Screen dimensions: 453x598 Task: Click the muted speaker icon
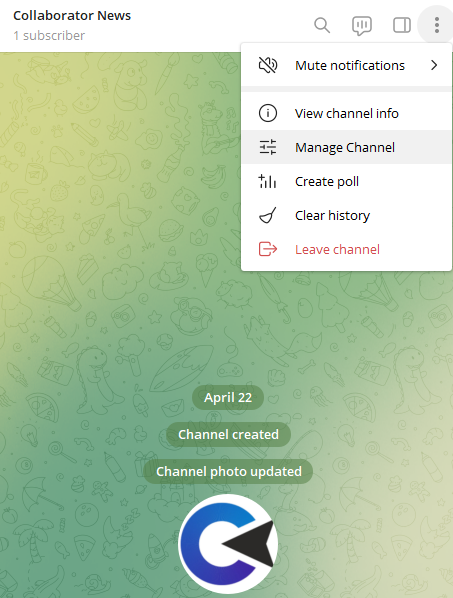click(268, 65)
